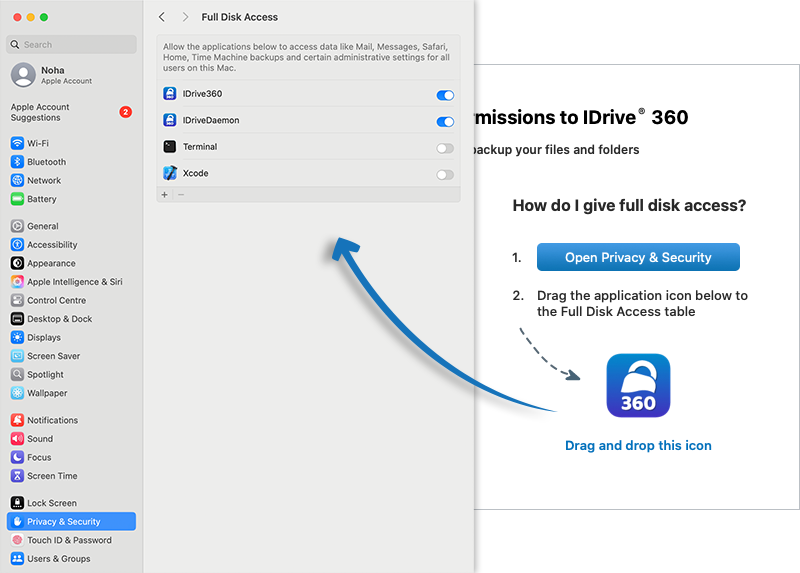Add an application with the plus button

coord(164,195)
